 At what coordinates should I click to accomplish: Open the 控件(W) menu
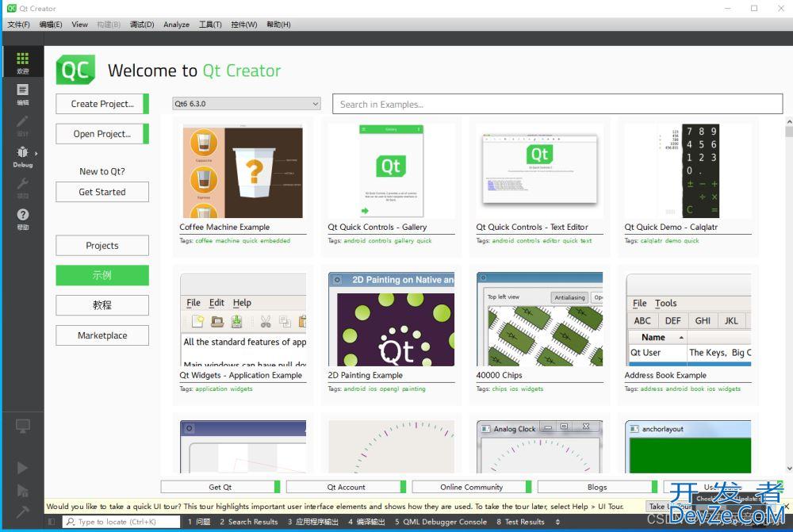pyautogui.click(x=243, y=25)
